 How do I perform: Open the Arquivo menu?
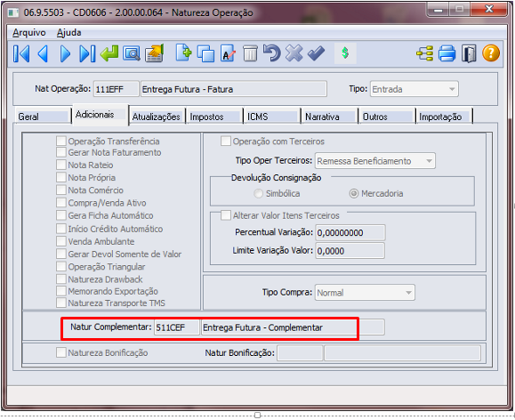click(28, 33)
